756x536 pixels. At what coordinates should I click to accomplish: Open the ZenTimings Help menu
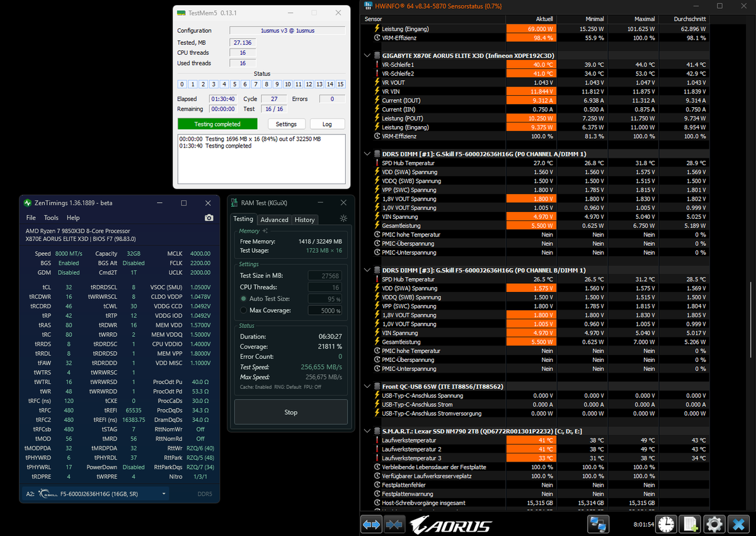point(73,218)
